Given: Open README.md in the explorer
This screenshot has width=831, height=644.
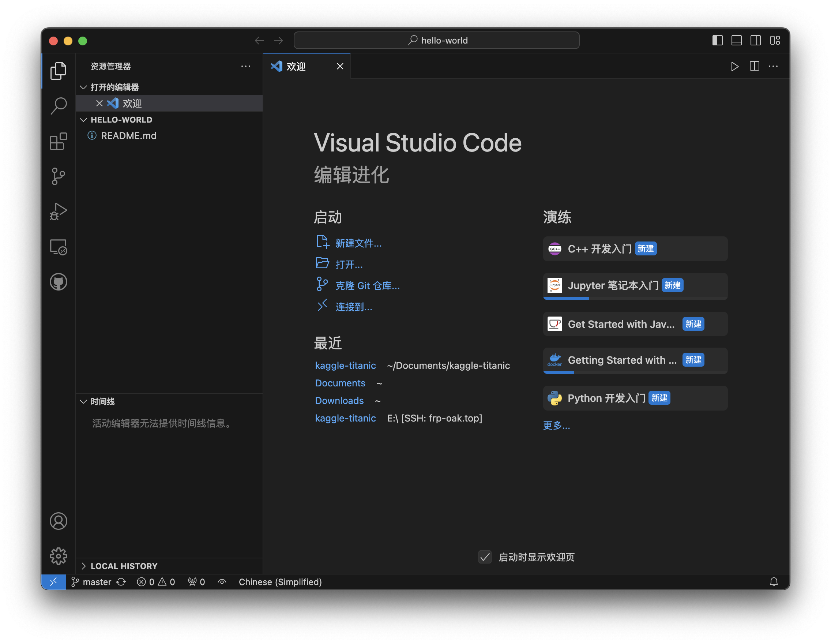Looking at the screenshot, I should 169,135.
